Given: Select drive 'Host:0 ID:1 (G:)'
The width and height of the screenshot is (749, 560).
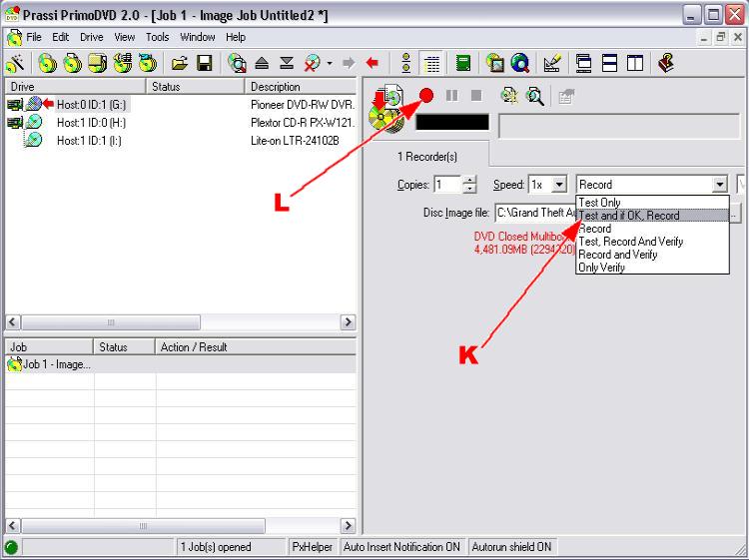Looking at the screenshot, I should tap(91, 104).
